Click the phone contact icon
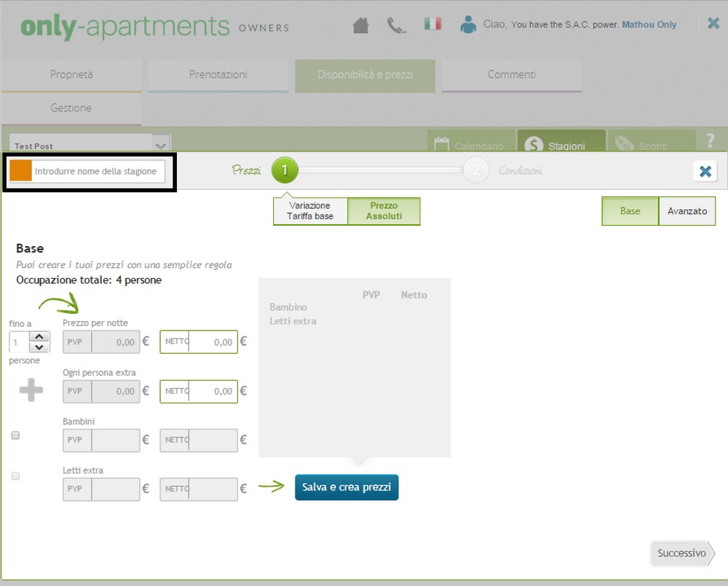The height and width of the screenshot is (586, 728). (x=396, y=25)
